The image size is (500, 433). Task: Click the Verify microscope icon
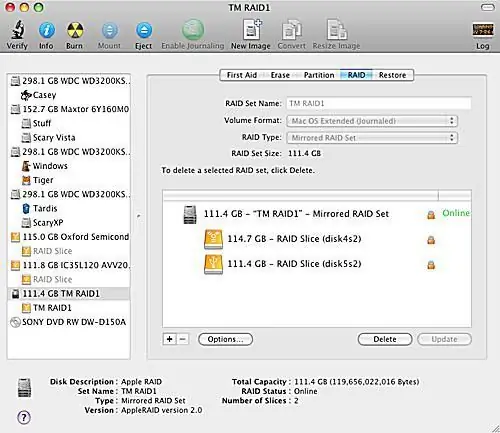(17, 30)
